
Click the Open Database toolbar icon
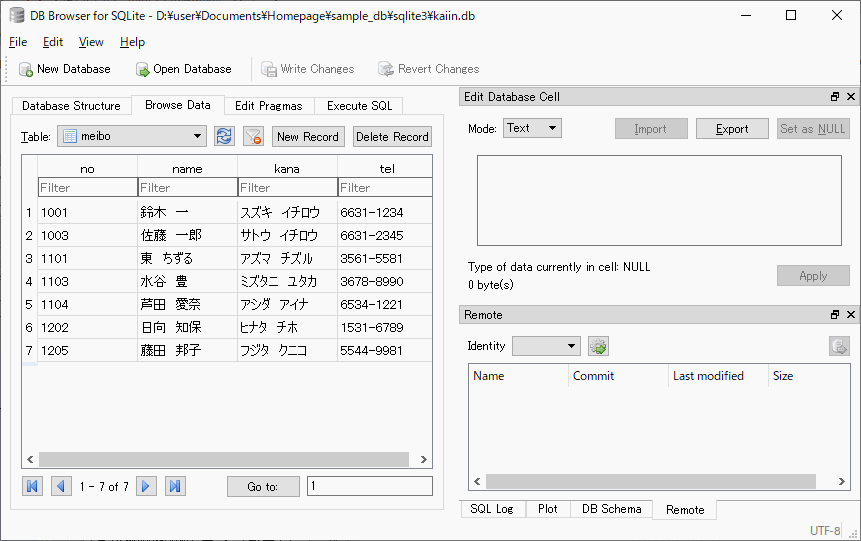[142, 69]
